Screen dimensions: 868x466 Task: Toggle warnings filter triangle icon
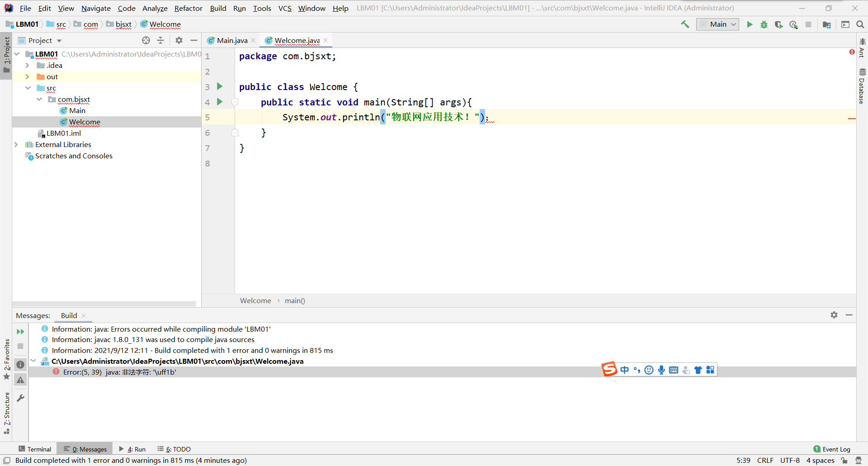coord(20,380)
